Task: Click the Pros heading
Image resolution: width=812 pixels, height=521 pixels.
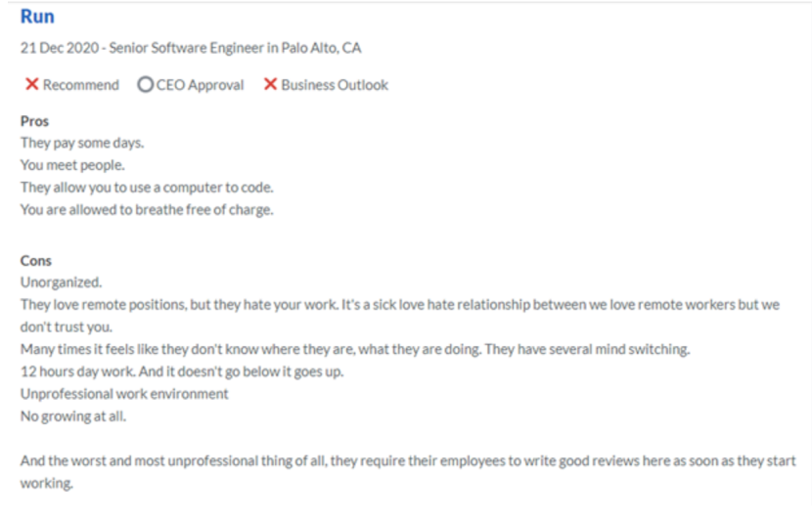Action: click(34, 121)
